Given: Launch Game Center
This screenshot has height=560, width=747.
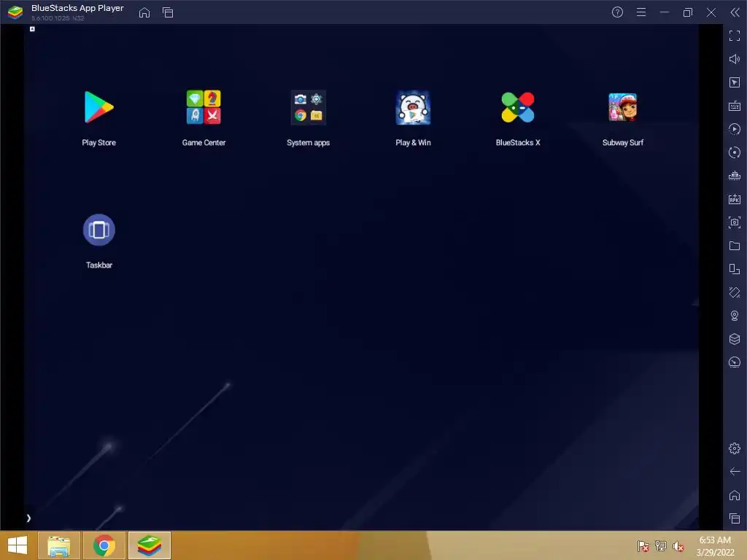Looking at the screenshot, I should pyautogui.click(x=204, y=108).
